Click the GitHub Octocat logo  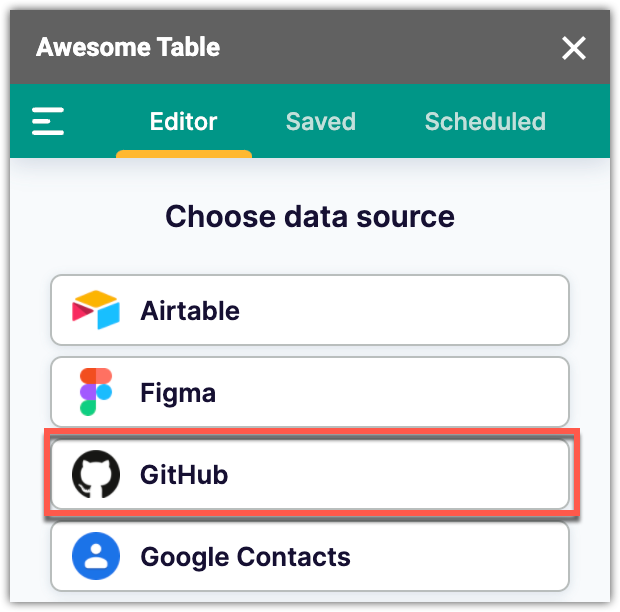point(96,474)
